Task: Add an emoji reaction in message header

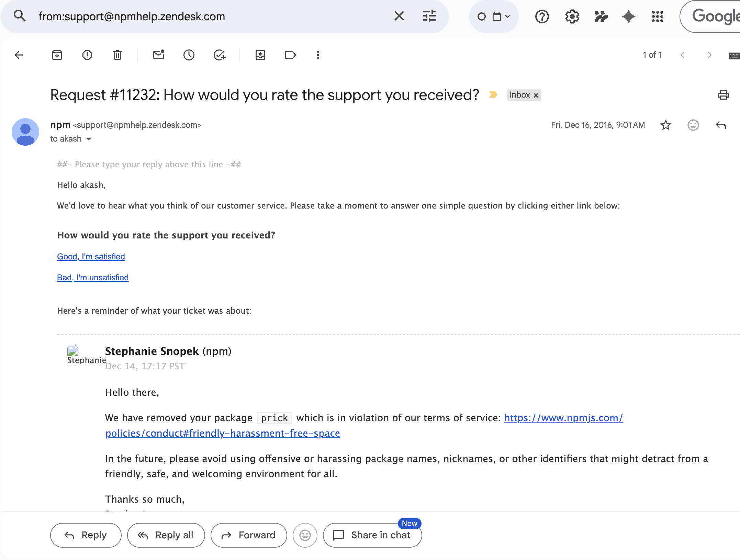Action: [x=693, y=125]
